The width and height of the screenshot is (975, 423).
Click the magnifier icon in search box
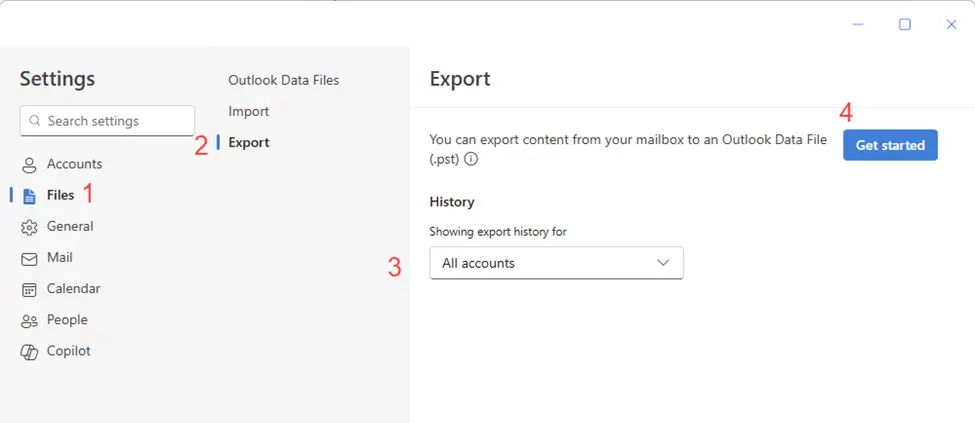coord(35,121)
